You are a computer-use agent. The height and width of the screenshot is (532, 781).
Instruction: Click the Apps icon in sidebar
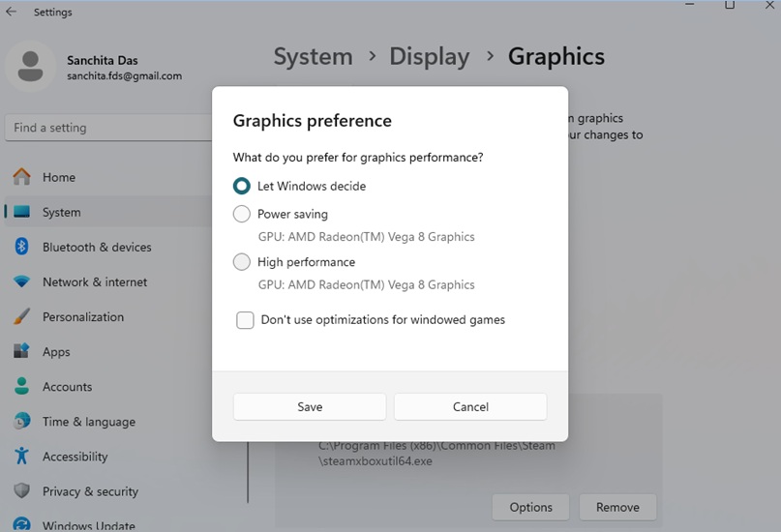[21, 351]
